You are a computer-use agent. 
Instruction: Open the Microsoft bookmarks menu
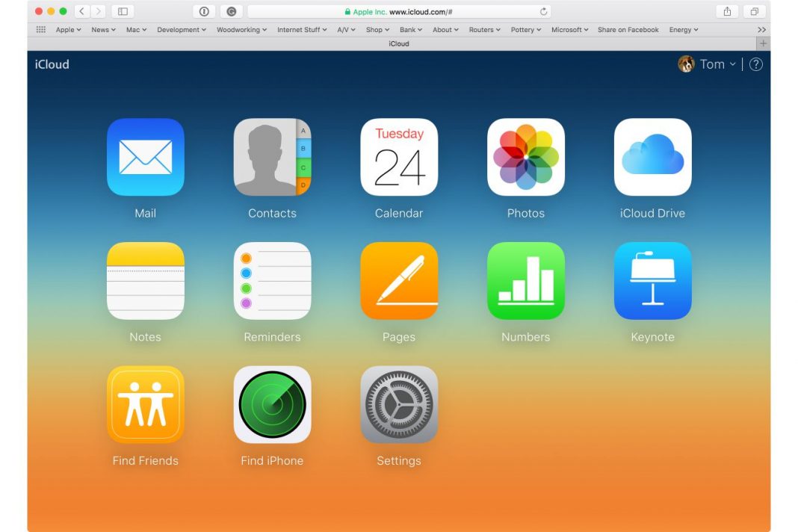(x=569, y=30)
